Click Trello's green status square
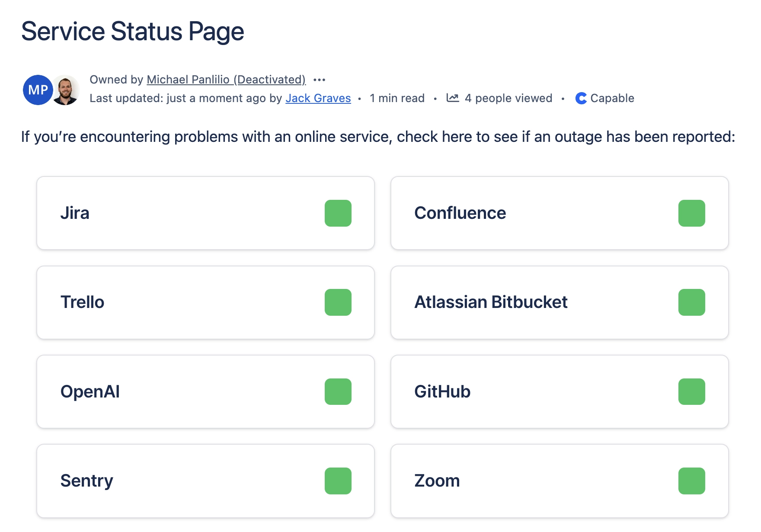The height and width of the screenshot is (532, 761). (x=338, y=302)
